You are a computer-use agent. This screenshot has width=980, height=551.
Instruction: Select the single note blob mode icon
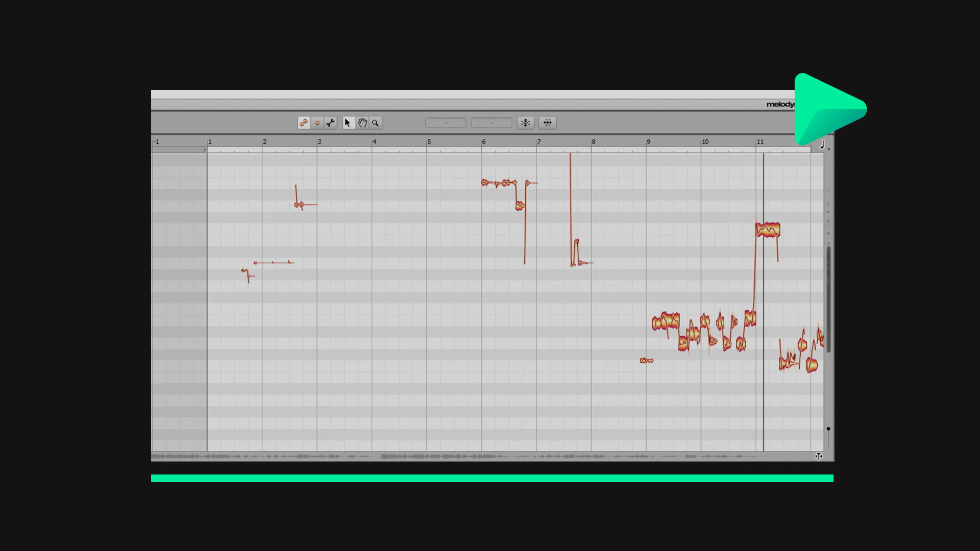(317, 122)
